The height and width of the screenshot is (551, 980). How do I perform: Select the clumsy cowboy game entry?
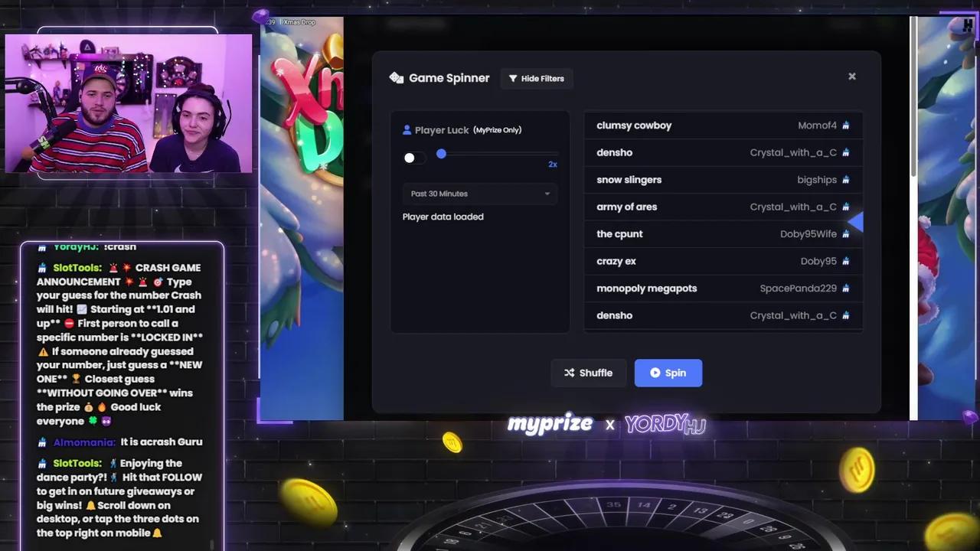click(634, 126)
